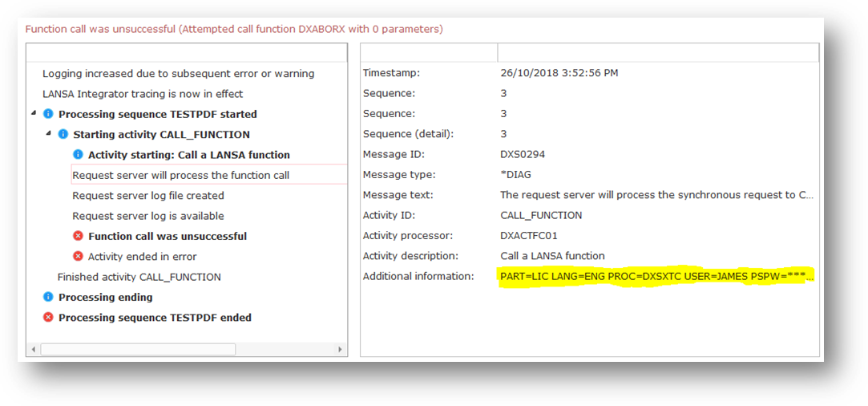Click the Message type: label
This screenshot has height=406, width=868.
[399, 175]
